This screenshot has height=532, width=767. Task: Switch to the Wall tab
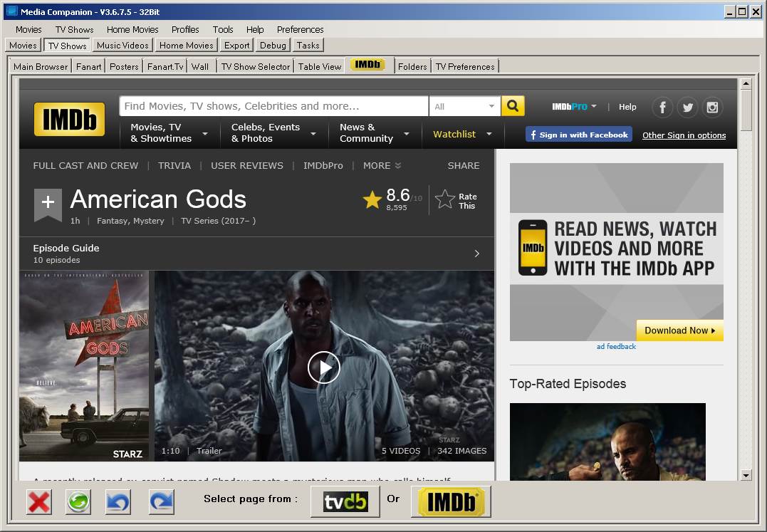pos(199,66)
